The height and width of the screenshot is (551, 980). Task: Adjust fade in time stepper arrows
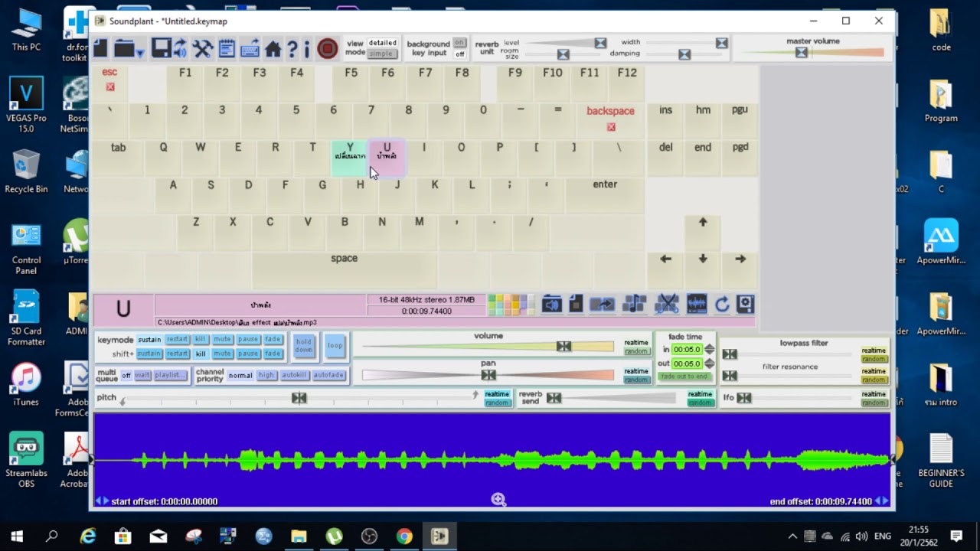tap(709, 350)
